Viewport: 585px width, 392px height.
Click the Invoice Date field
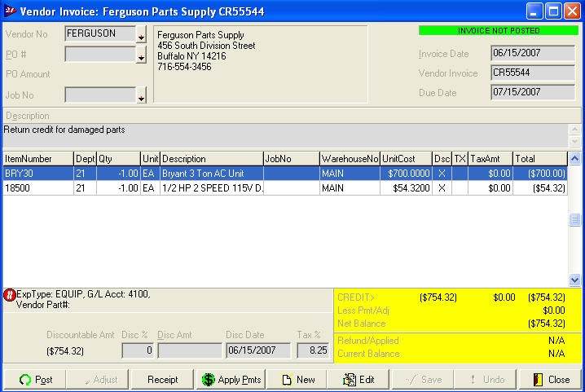click(x=533, y=53)
